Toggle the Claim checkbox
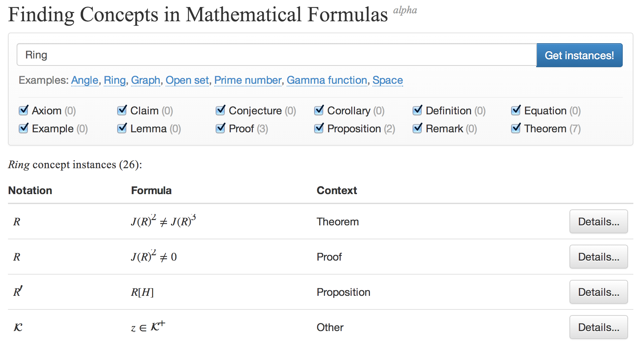This screenshot has height=351, width=644. coord(122,110)
